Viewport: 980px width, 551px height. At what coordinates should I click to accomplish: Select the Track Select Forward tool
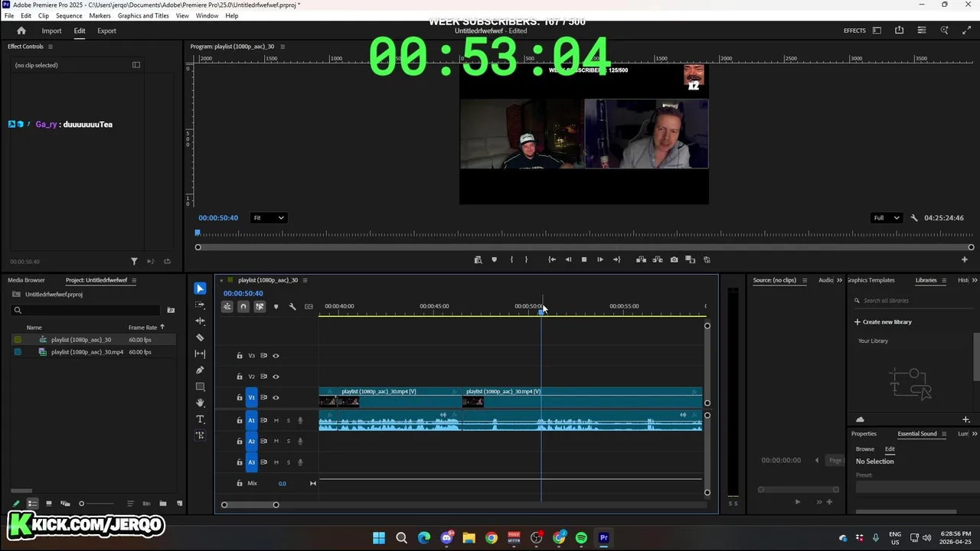(200, 305)
